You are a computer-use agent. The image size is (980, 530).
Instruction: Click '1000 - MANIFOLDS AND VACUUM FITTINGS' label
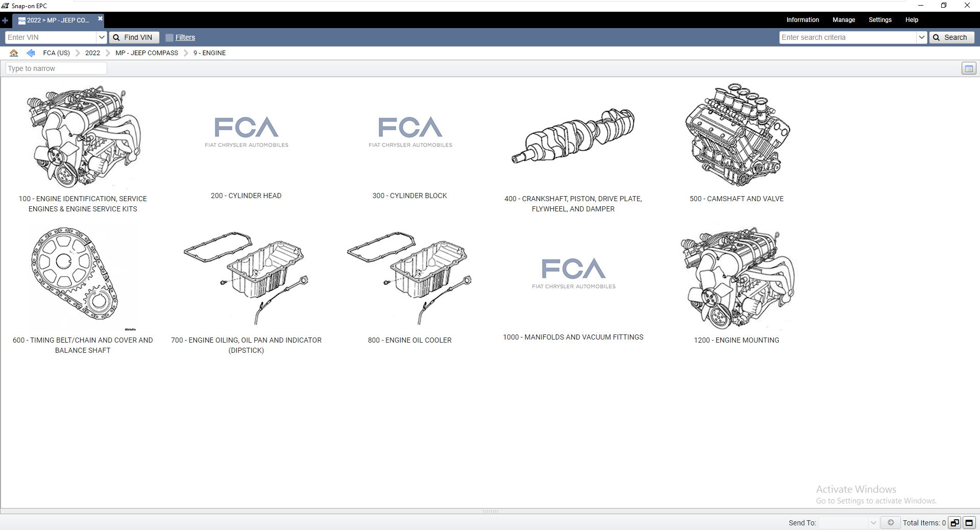point(573,337)
